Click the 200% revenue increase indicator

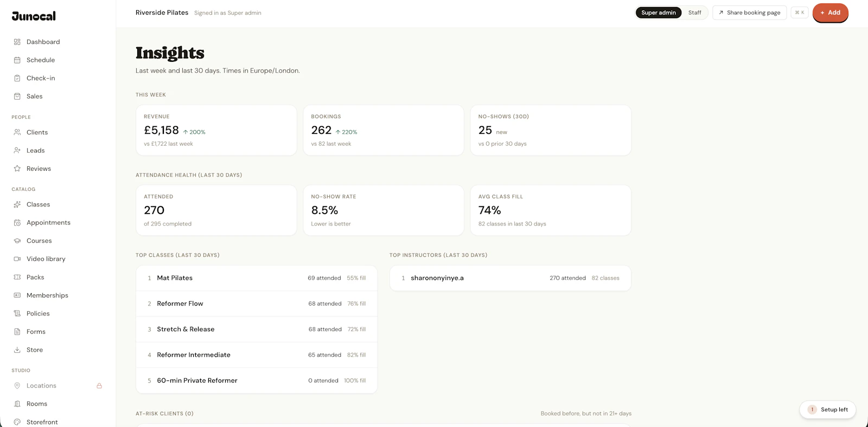pyautogui.click(x=194, y=132)
